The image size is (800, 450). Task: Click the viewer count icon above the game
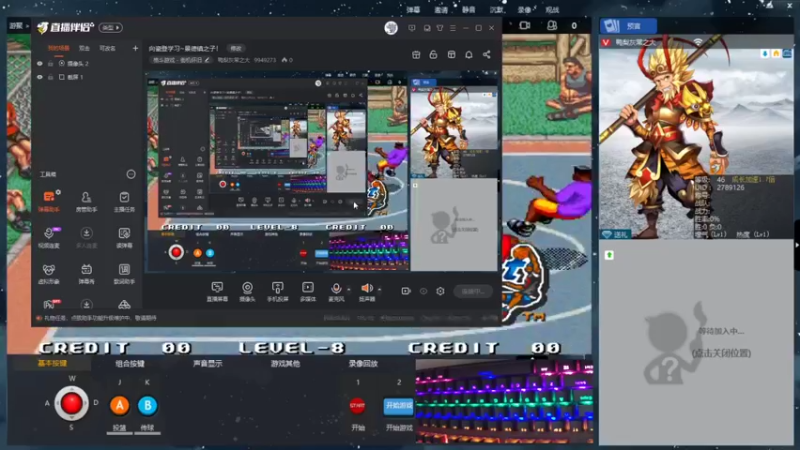click(x=552, y=25)
